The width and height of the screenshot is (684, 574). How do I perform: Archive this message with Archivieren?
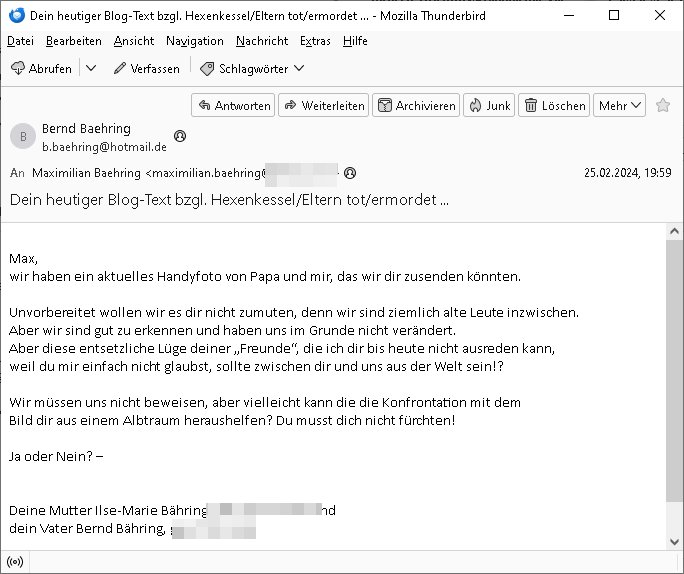coord(416,105)
